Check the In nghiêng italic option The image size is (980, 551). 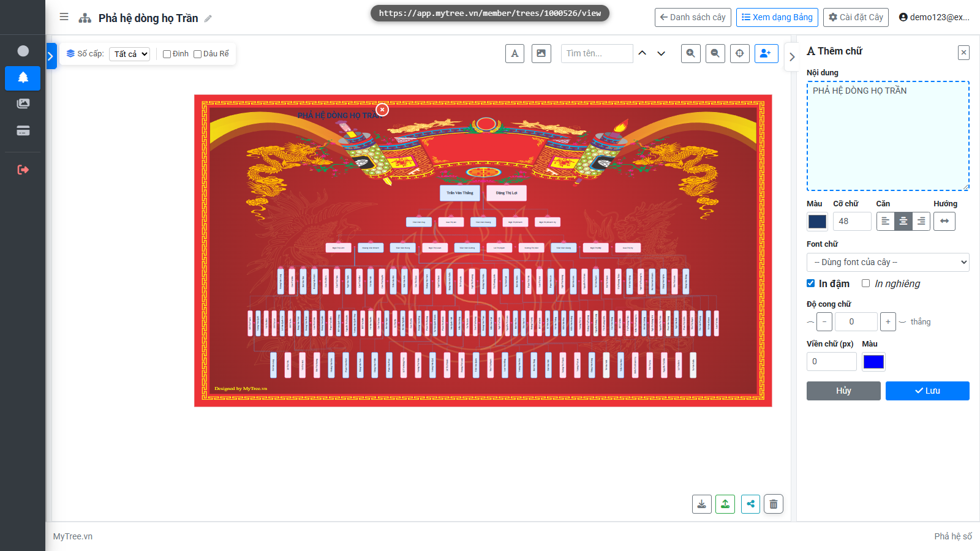coord(865,283)
